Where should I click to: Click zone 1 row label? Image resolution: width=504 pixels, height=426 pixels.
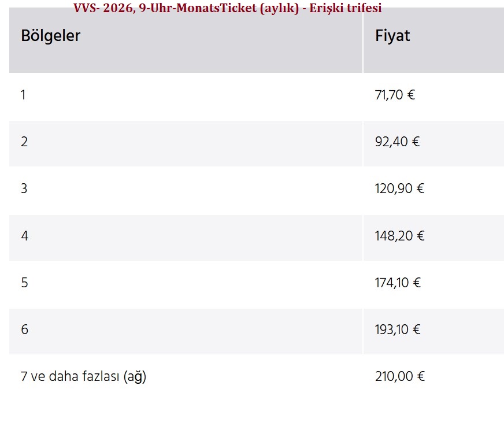(23, 95)
